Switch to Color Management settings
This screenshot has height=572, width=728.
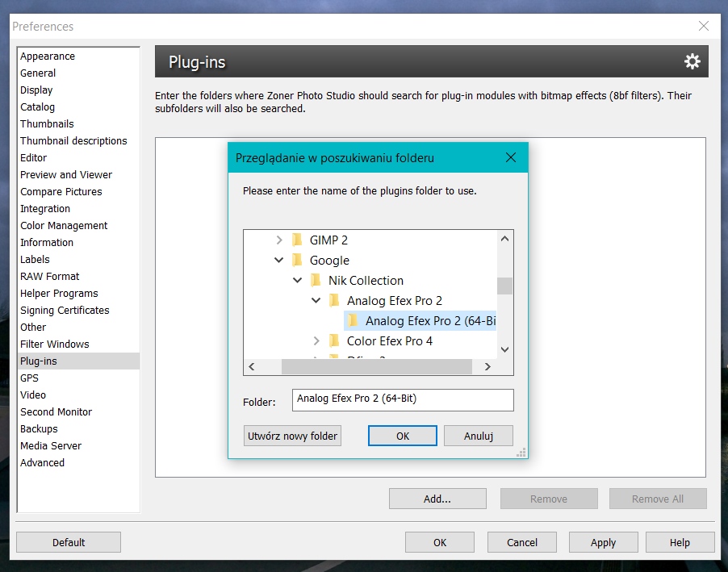coord(64,225)
